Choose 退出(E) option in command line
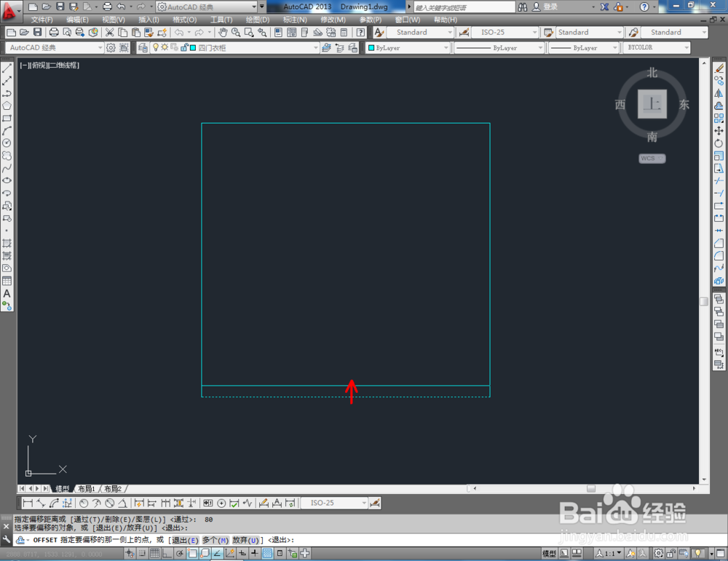728x561 pixels. click(x=185, y=540)
